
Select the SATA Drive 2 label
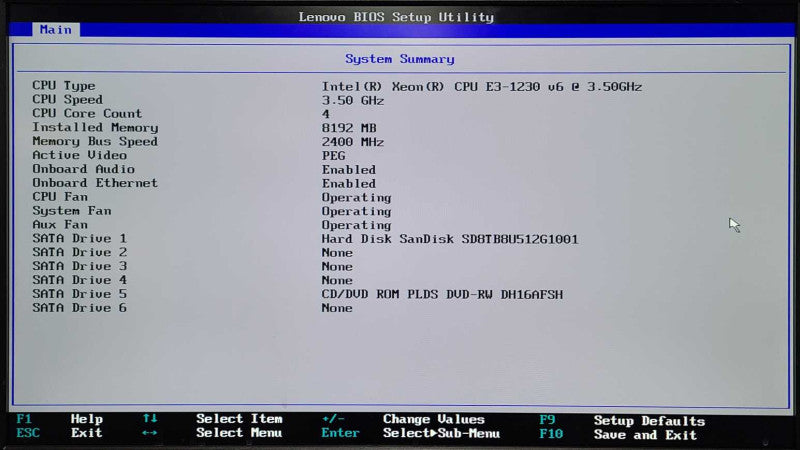[x=79, y=252]
